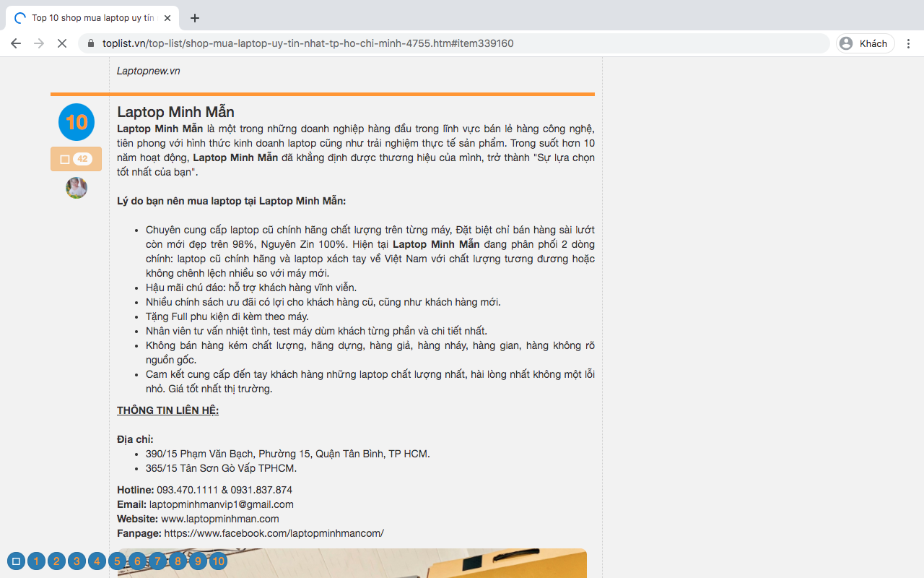Jump to list item 8
The width and height of the screenshot is (924, 578).
click(178, 561)
